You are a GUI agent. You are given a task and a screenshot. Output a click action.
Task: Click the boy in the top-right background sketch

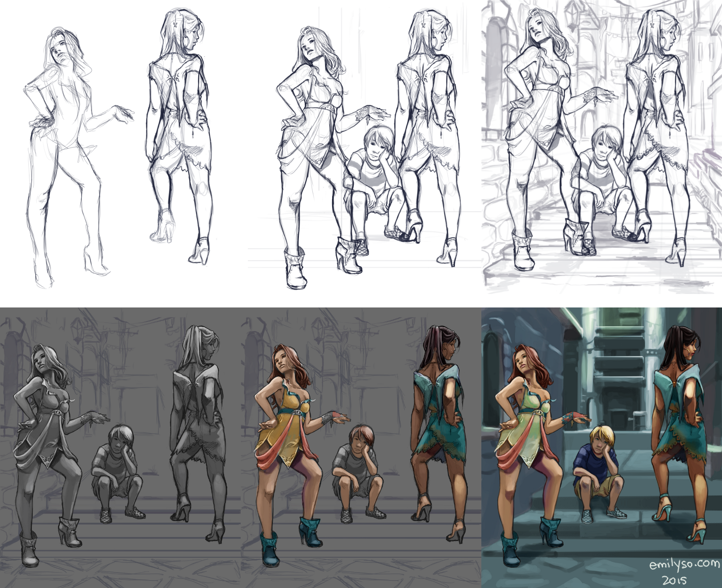(600, 173)
